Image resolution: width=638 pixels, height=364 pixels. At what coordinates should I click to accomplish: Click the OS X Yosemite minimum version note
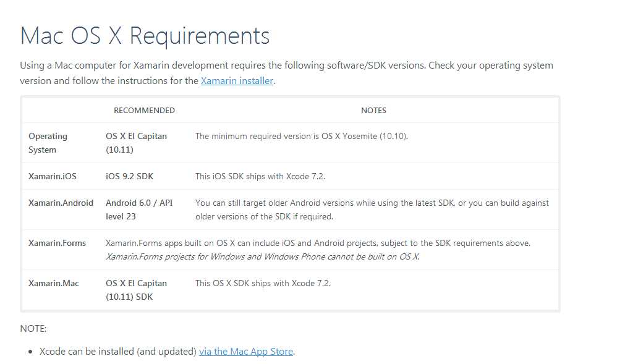(301, 136)
